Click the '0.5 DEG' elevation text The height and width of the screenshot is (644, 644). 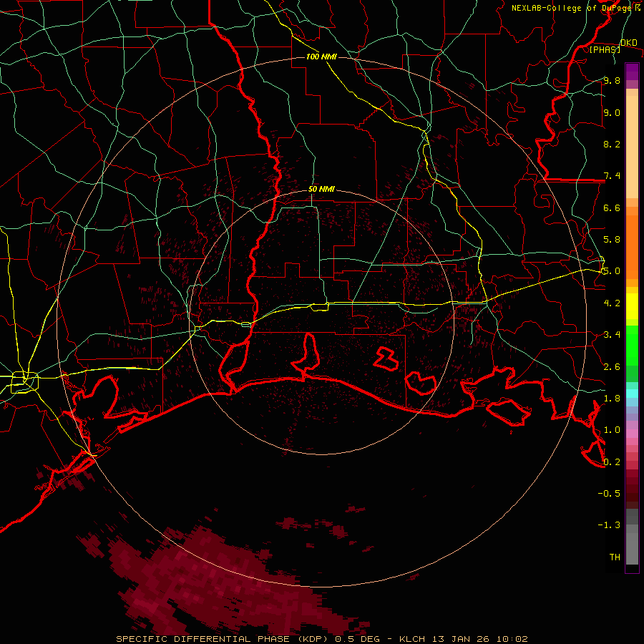click(358, 639)
